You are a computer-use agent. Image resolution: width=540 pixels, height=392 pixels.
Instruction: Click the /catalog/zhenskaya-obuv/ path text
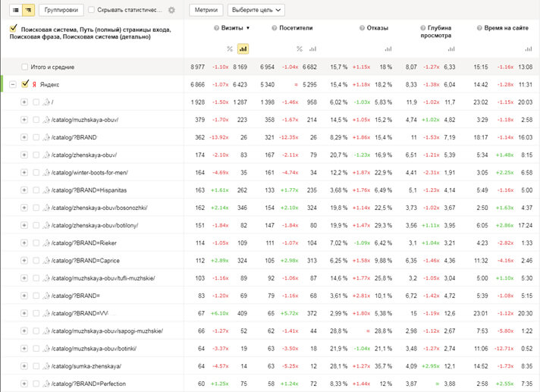click(x=84, y=155)
